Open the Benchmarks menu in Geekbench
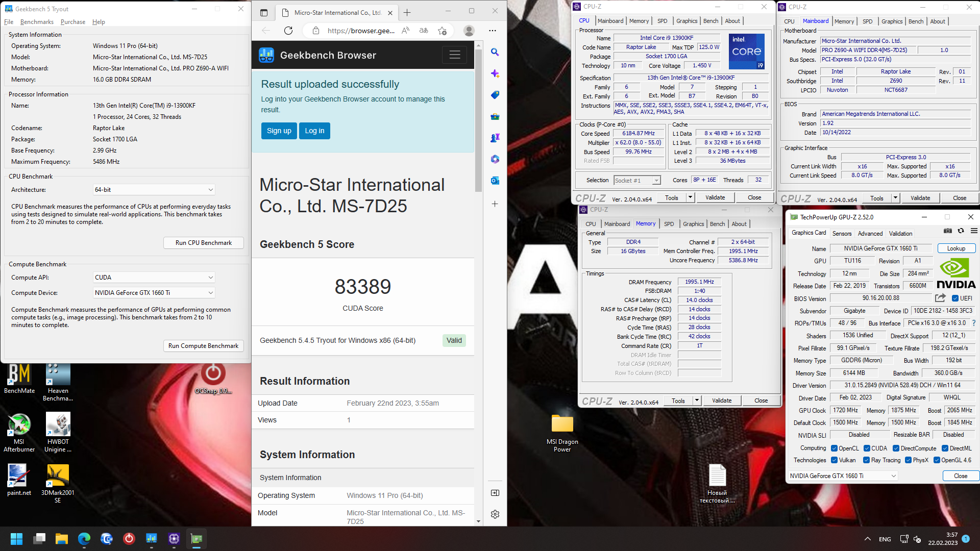 click(37, 22)
